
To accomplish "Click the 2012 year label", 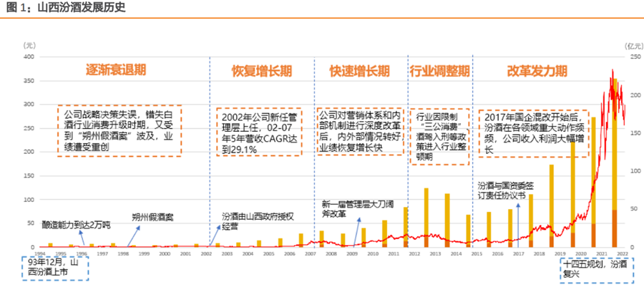I will [x=414, y=254].
